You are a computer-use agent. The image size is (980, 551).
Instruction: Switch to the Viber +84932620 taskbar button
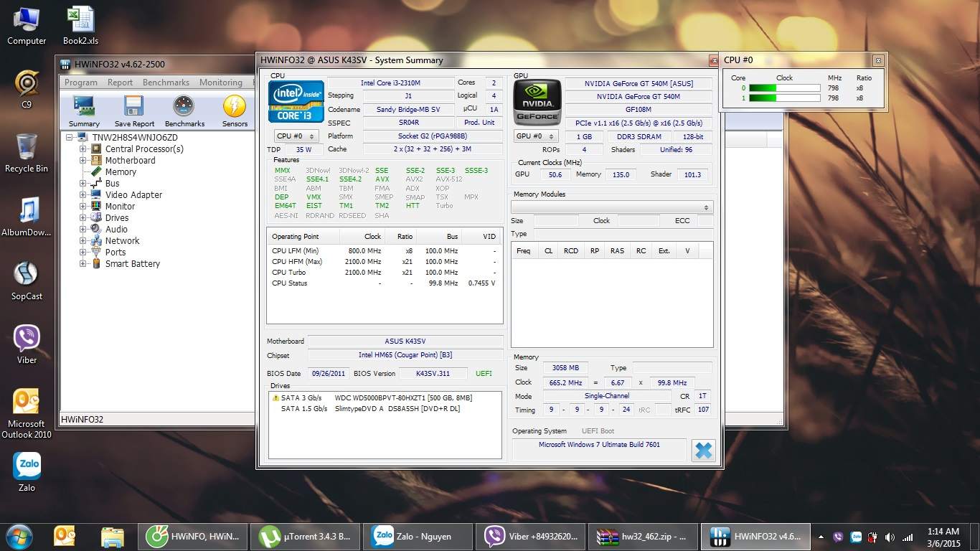click(x=531, y=537)
